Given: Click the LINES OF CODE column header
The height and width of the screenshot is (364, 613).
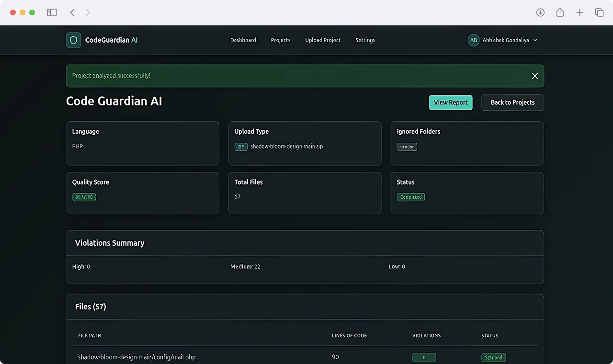Looking at the screenshot, I should tap(350, 336).
